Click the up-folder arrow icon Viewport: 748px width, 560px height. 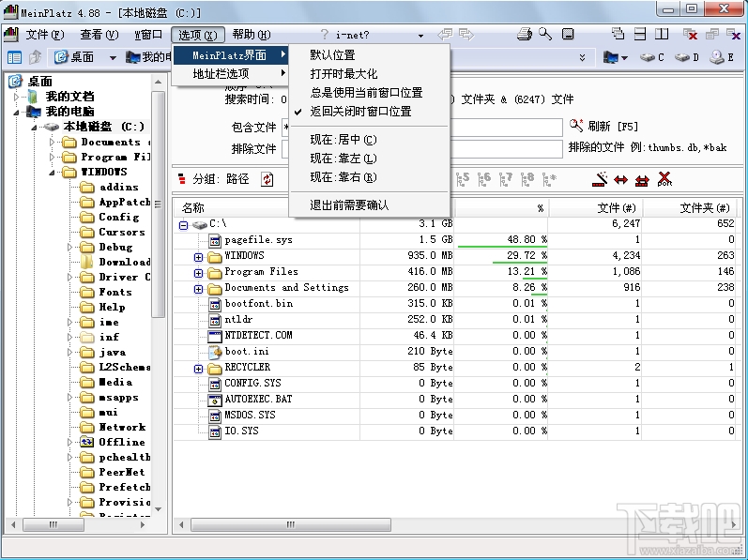coord(35,57)
